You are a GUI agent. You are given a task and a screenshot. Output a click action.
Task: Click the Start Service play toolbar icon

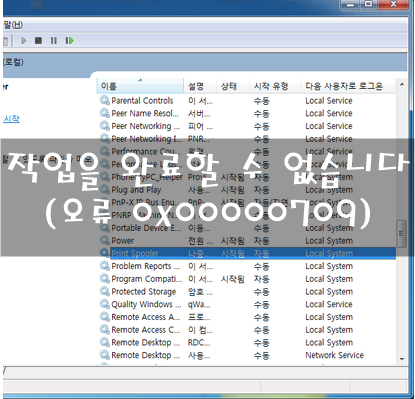(x=23, y=41)
